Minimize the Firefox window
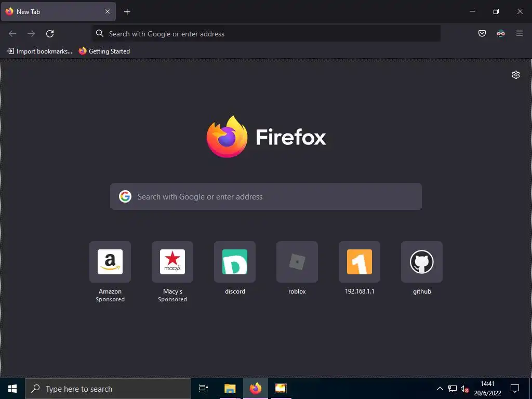Viewport: 532px width, 399px height. pos(472,11)
